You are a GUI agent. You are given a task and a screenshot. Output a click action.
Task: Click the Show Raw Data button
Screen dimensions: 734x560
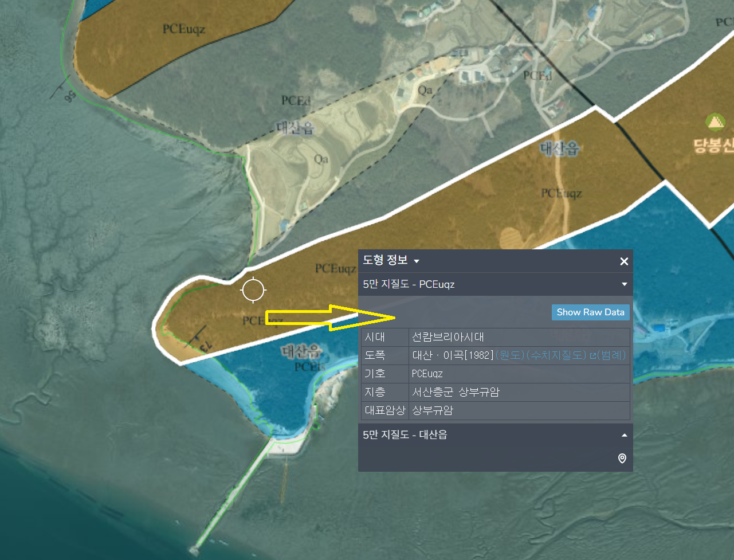pyautogui.click(x=590, y=312)
